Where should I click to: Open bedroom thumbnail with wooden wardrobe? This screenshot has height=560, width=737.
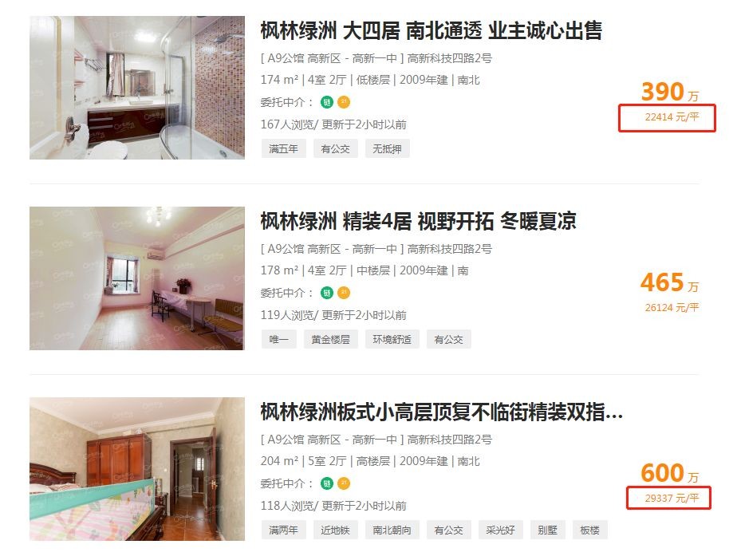137,469
